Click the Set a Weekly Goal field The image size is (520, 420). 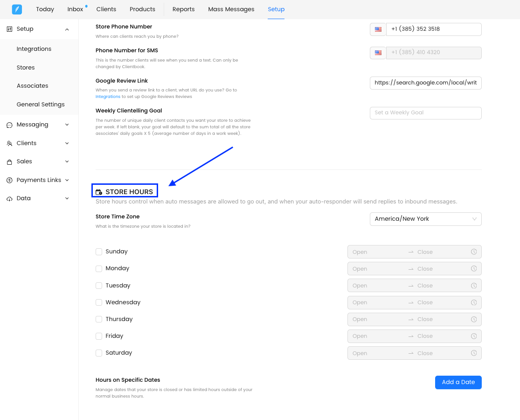pyautogui.click(x=425, y=113)
